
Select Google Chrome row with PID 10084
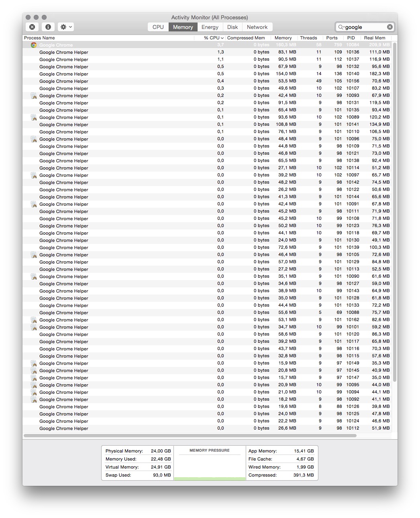click(207, 45)
